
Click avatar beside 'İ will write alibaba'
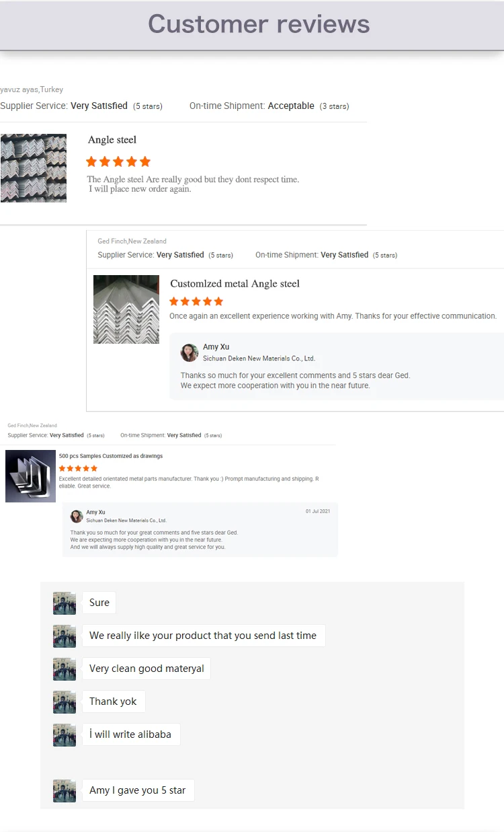click(x=65, y=735)
